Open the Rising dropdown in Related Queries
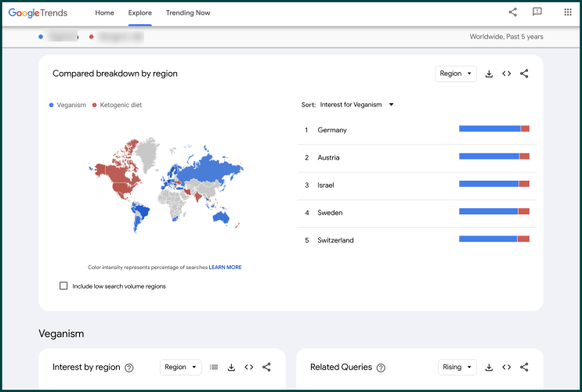582x392 pixels. 457,367
